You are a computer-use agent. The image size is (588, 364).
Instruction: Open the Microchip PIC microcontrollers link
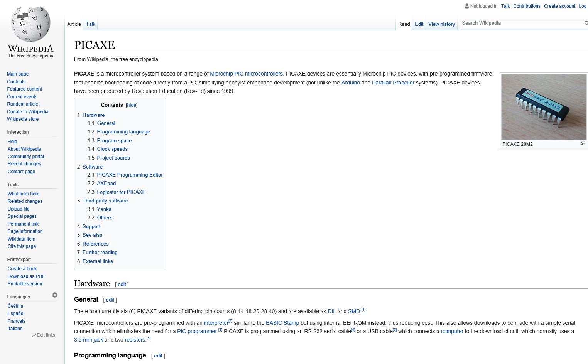coord(246,74)
